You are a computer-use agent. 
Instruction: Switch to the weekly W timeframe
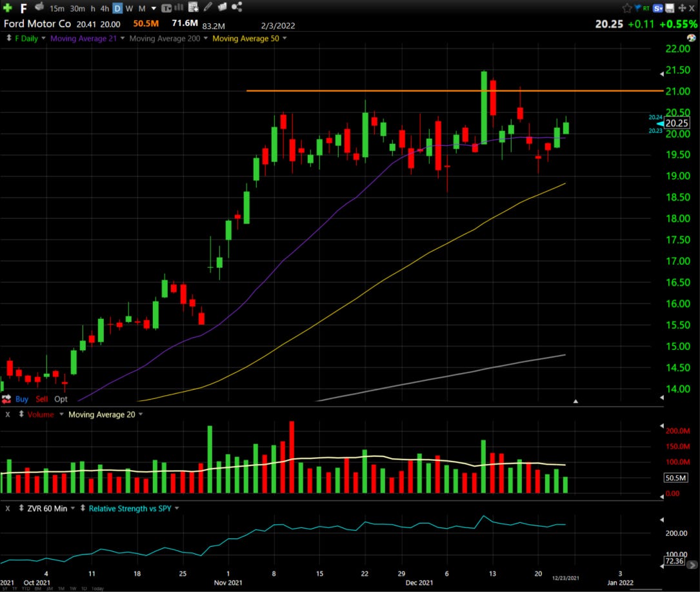(x=129, y=8)
